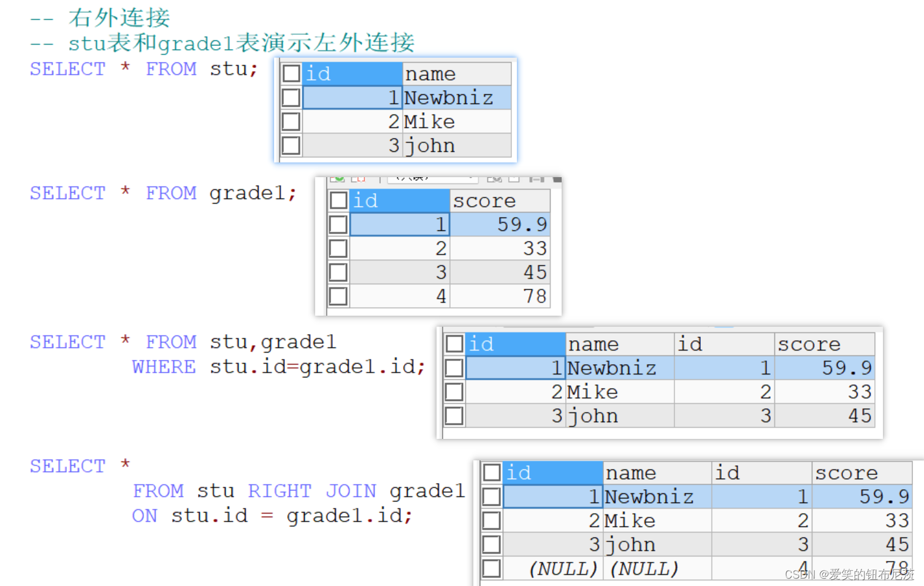
Task: Click the name column header in RIGHT JOIN result
Action: pyautogui.click(x=657, y=473)
